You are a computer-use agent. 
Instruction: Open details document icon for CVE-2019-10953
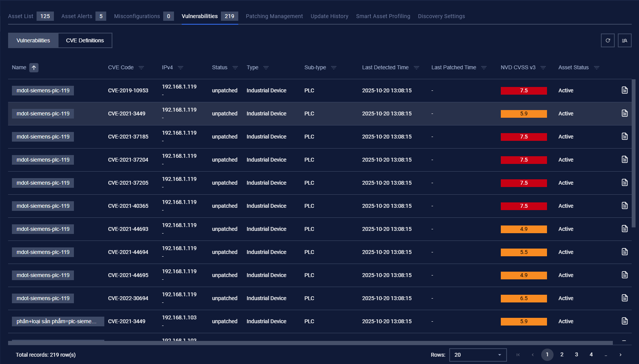click(x=624, y=90)
